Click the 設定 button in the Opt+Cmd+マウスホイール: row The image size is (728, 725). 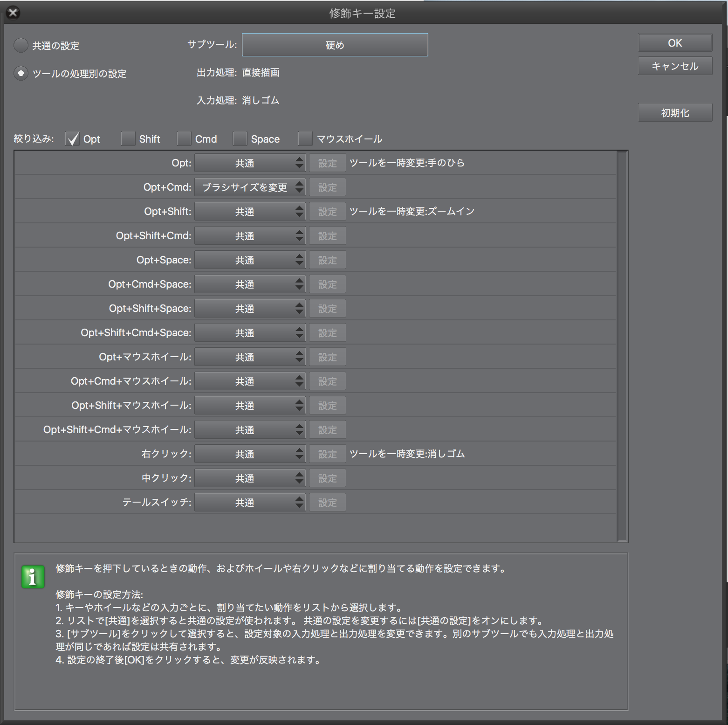coord(328,381)
